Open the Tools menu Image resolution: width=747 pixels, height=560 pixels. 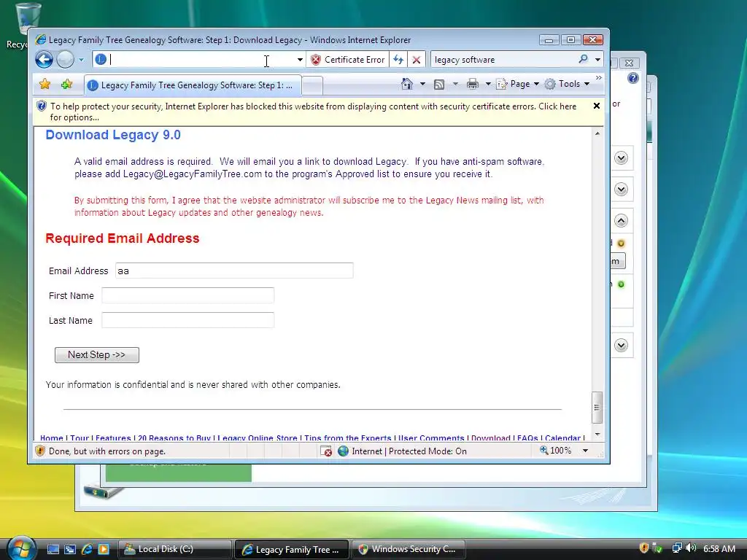coord(568,84)
